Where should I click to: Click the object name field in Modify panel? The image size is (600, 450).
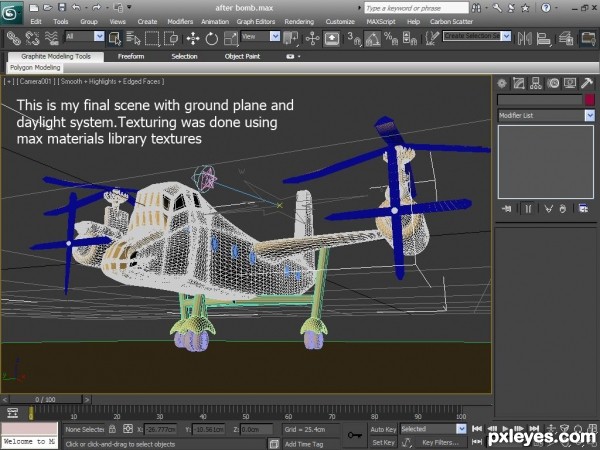(x=539, y=99)
